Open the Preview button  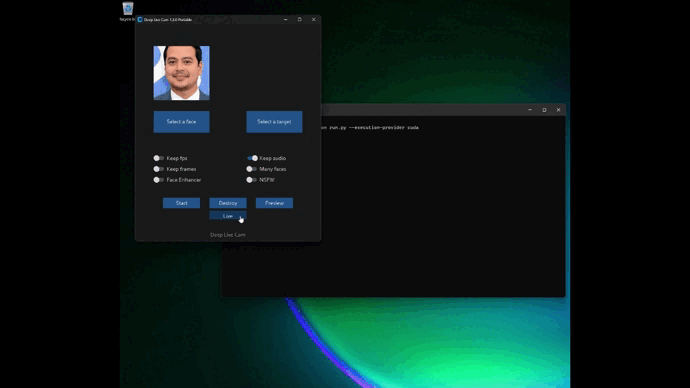(274, 203)
